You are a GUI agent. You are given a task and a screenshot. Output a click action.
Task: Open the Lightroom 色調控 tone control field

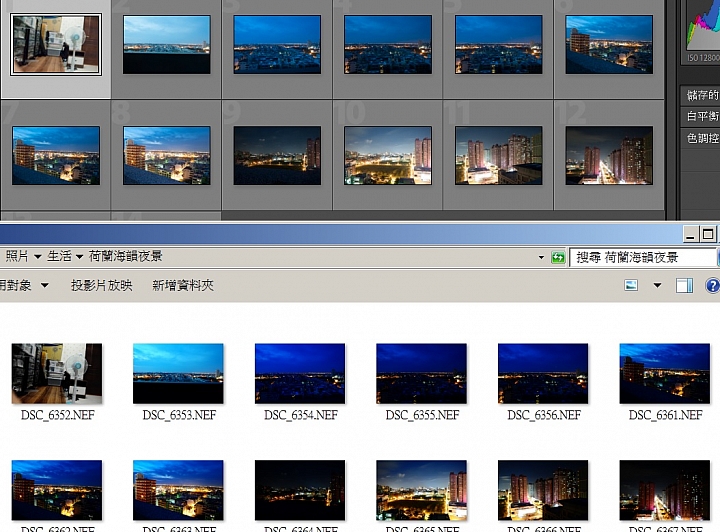coord(701,138)
